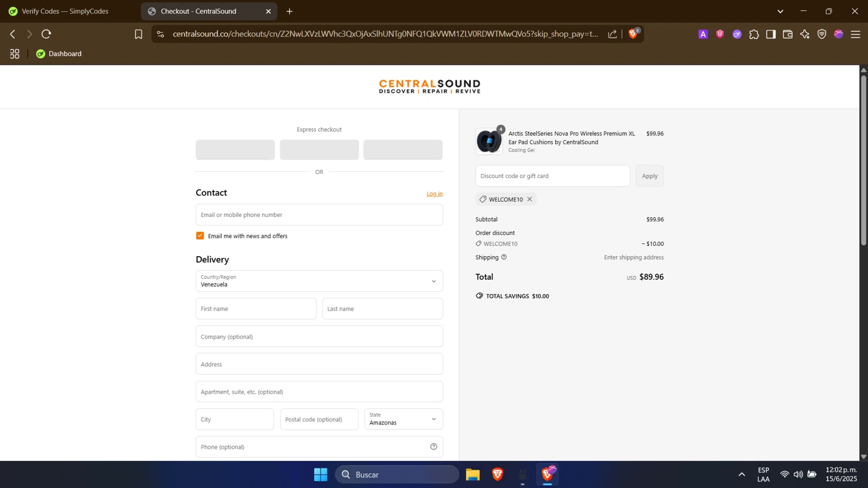Focus the Company (optional) field
The image size is (868, 488).
tap(319, 337)
